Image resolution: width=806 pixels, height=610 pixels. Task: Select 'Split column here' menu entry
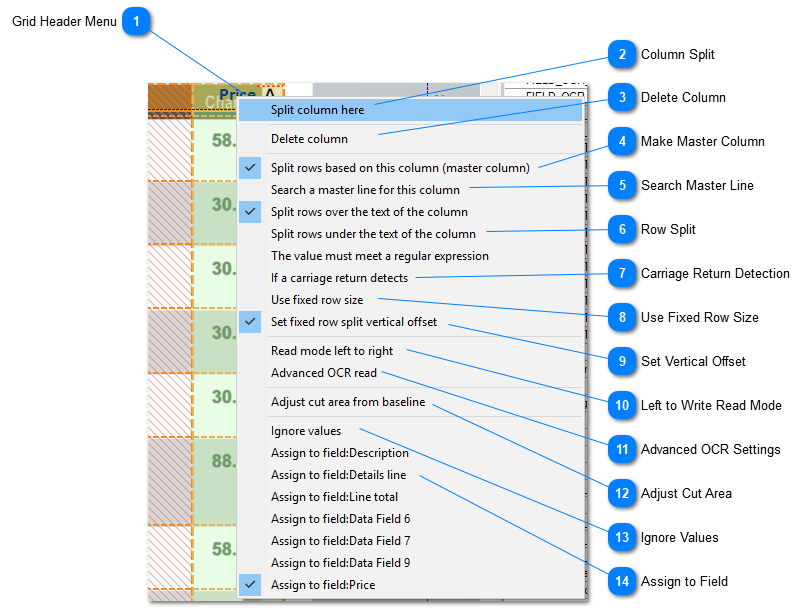[x=410, y=110]
